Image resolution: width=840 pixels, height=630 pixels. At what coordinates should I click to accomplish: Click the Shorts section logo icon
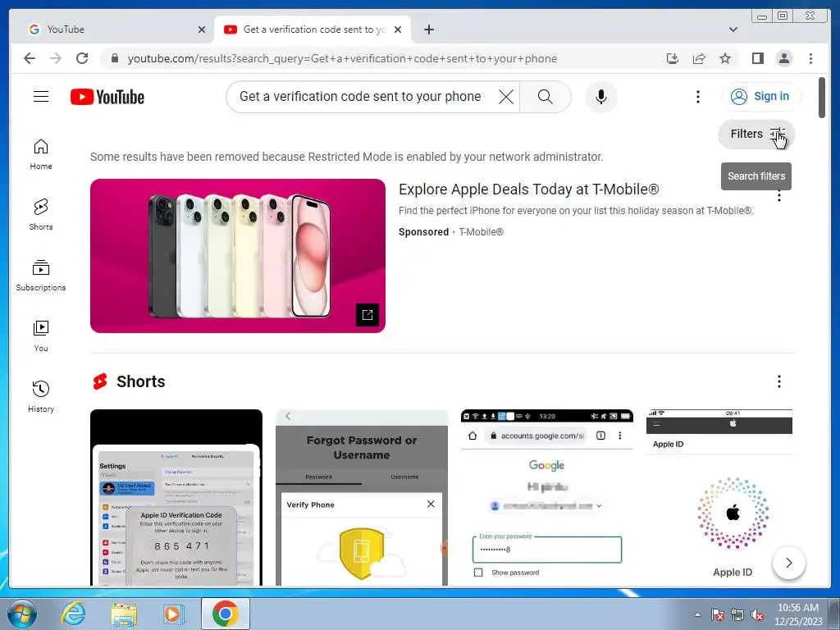tap(100, 381)
